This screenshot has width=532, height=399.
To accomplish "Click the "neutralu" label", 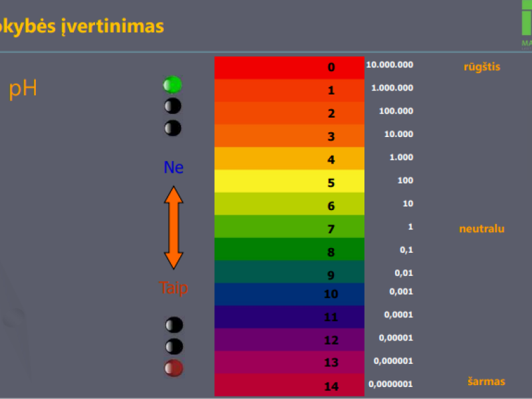I will click(x=481, y=229).
